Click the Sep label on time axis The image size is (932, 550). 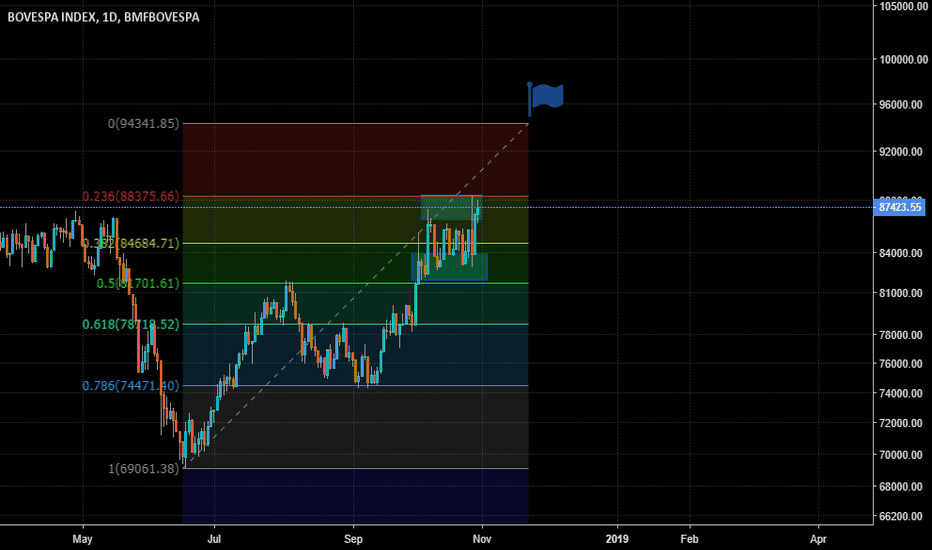353,539
